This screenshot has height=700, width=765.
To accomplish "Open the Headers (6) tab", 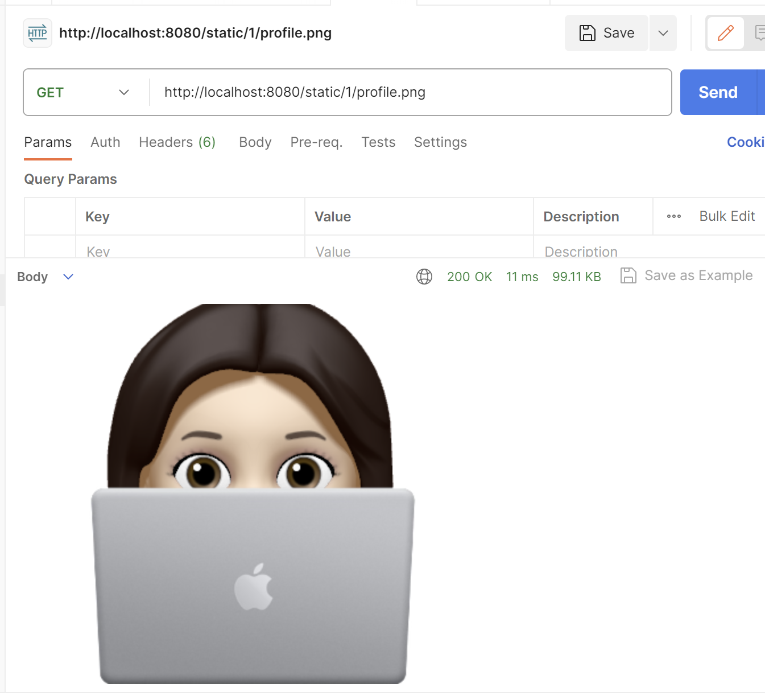I will (177, 142).
